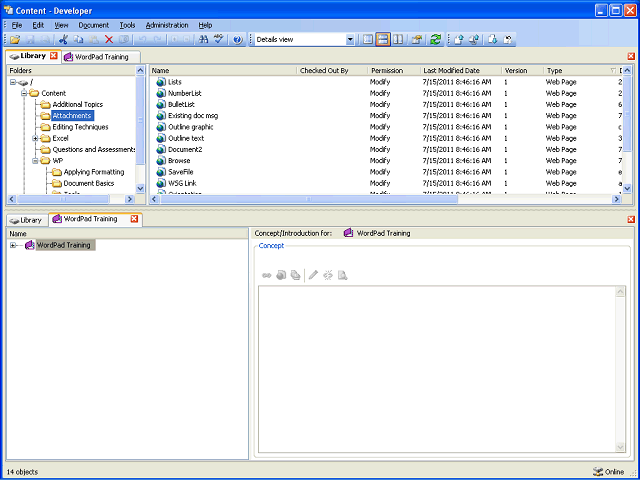Select the Additional Topics folder
The image size is (640, 480).
78,104
